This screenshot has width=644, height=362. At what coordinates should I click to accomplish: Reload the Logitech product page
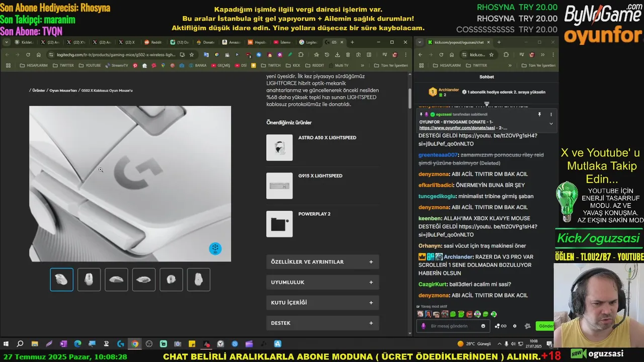coord(28,54)
